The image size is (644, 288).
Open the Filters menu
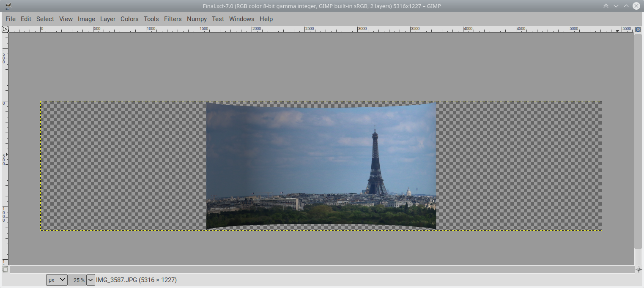173,19
